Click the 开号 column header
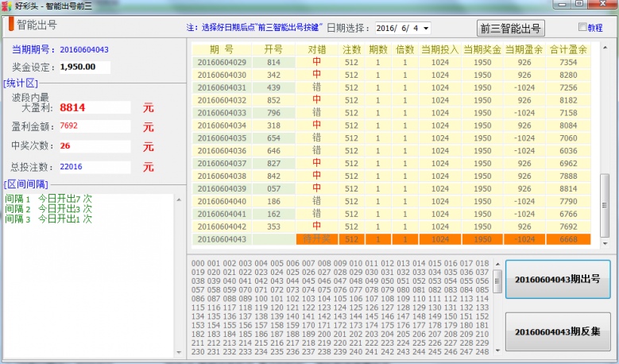The image size is (619, 364). 273,49
